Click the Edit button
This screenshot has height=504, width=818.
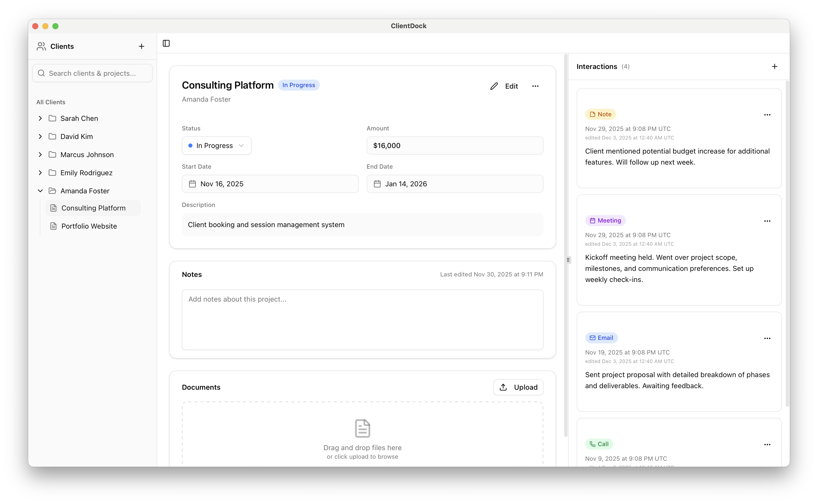click(504, 86)
